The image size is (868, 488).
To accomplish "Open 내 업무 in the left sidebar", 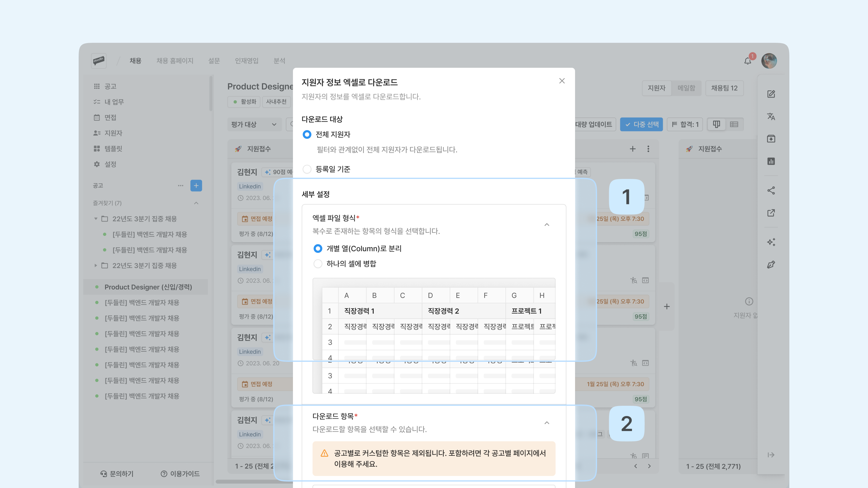I will [109, 102].
